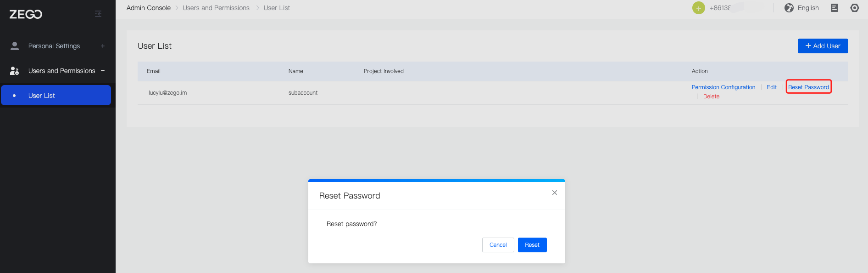This screenshot has width=868, height=273.
Task: Click the Personal Settings person icon
Action: point(15,46)
